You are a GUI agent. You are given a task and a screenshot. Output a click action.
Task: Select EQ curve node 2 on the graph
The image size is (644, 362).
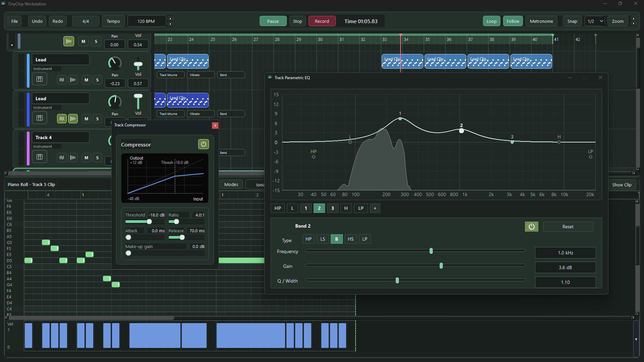click(462, 131)
